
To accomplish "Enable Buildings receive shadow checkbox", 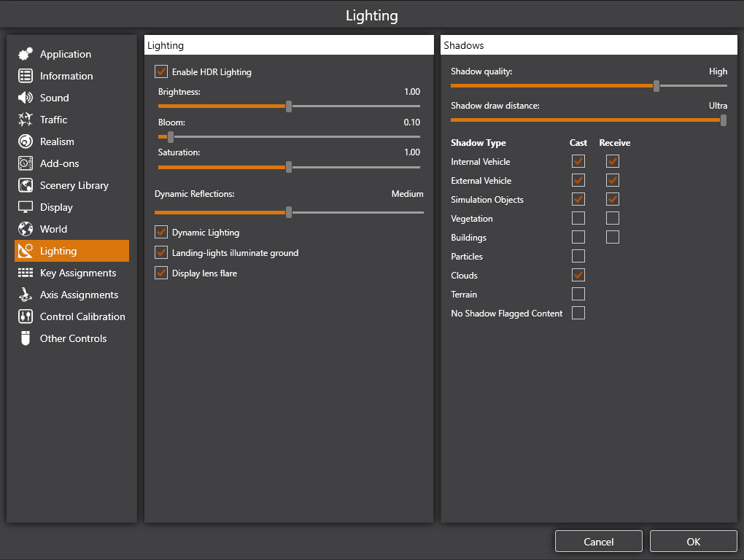I will click(x=613, y=237).
